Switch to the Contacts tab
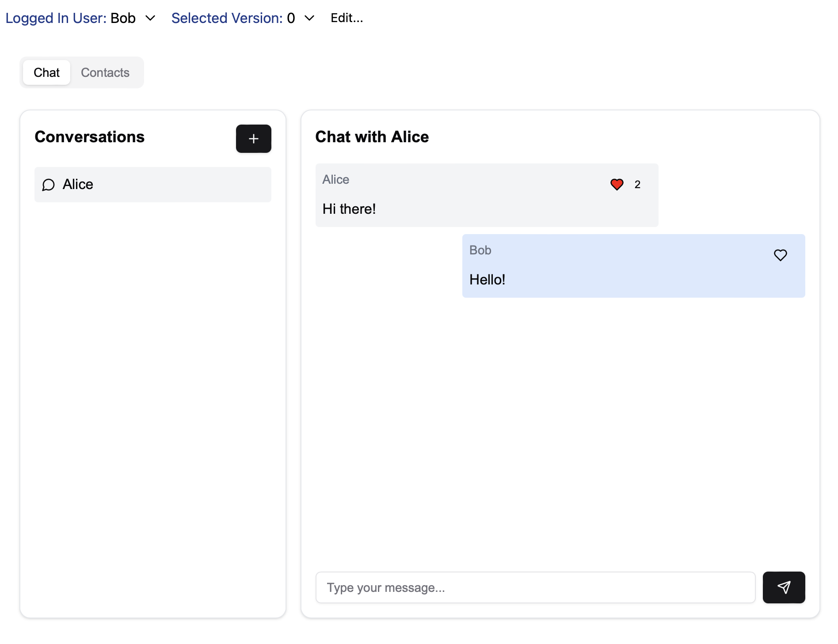 click(x=105, y=72)
